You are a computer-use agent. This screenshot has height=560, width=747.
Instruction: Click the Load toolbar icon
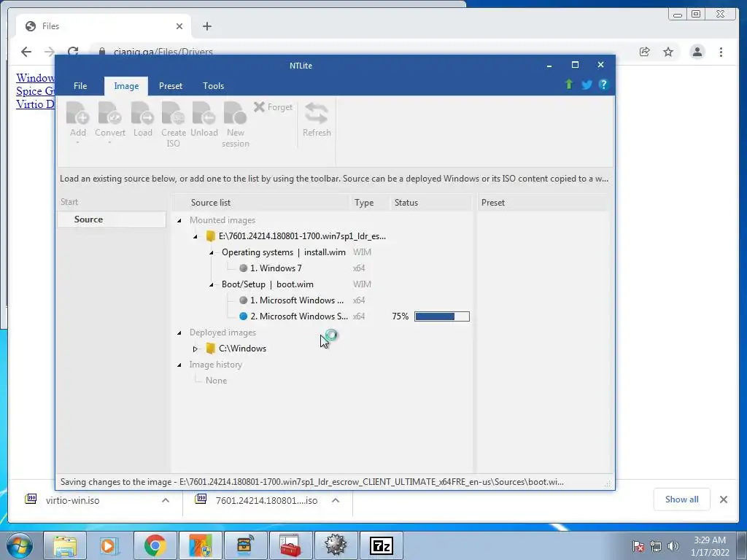[142, 114]
